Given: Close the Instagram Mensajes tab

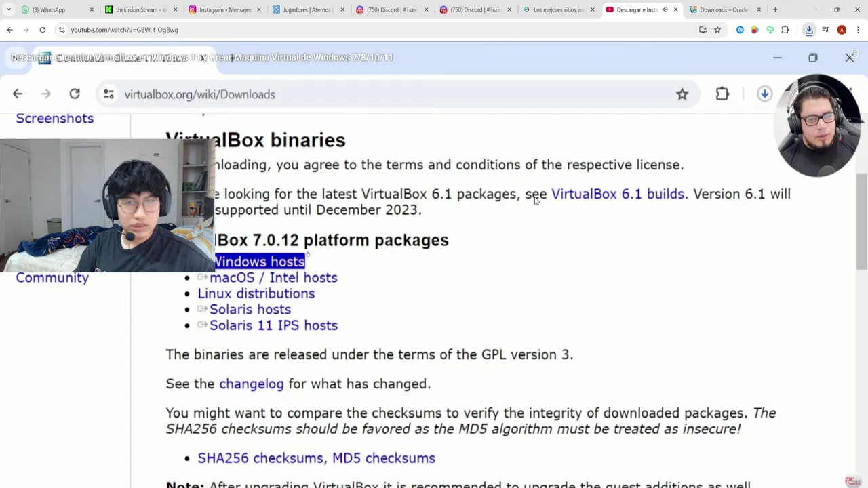Looking at the screenshot, I should click(x=258, y=9).
